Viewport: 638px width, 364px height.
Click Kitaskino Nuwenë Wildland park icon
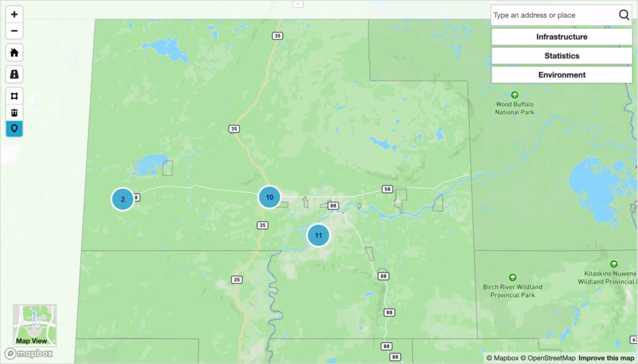coord(614,264)
